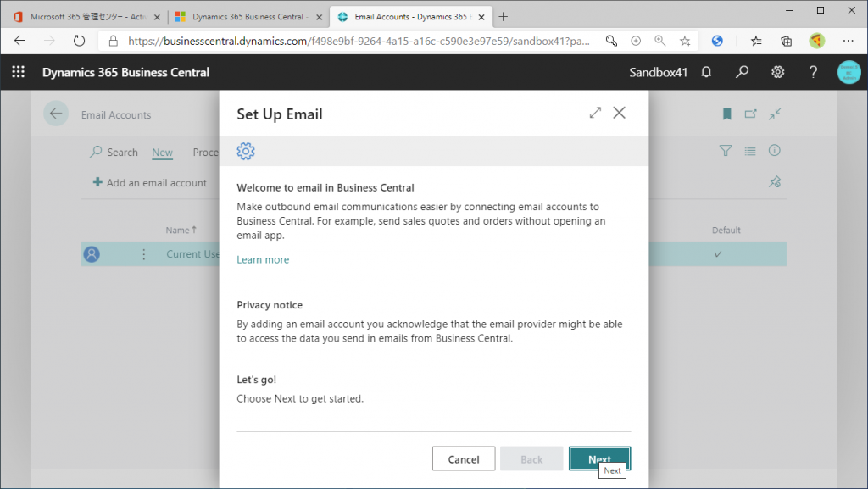Open the information FactBox icon

tap(775, 151)
